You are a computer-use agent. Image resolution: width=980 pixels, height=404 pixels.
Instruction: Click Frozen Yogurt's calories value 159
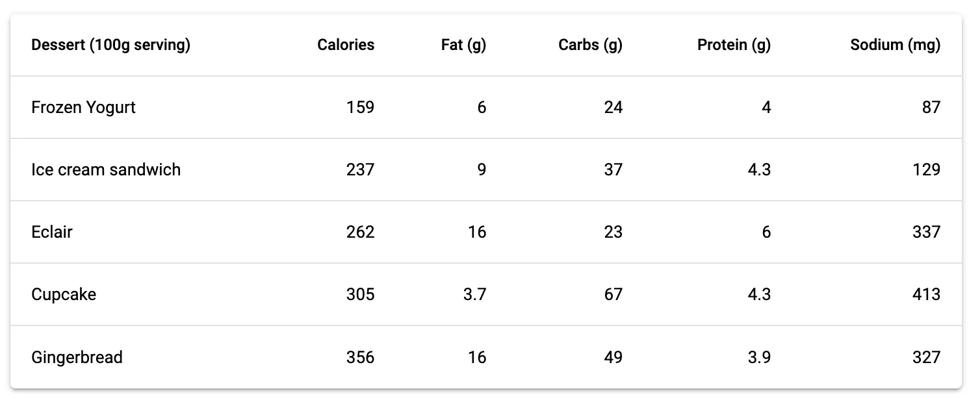pos(360,107)
